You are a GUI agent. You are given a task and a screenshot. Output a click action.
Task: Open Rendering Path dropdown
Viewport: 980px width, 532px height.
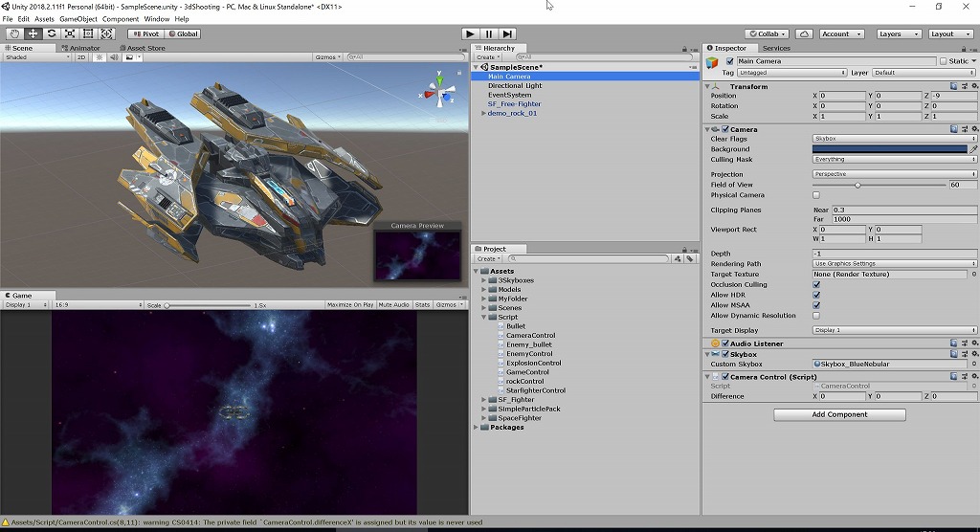(895, 264)
